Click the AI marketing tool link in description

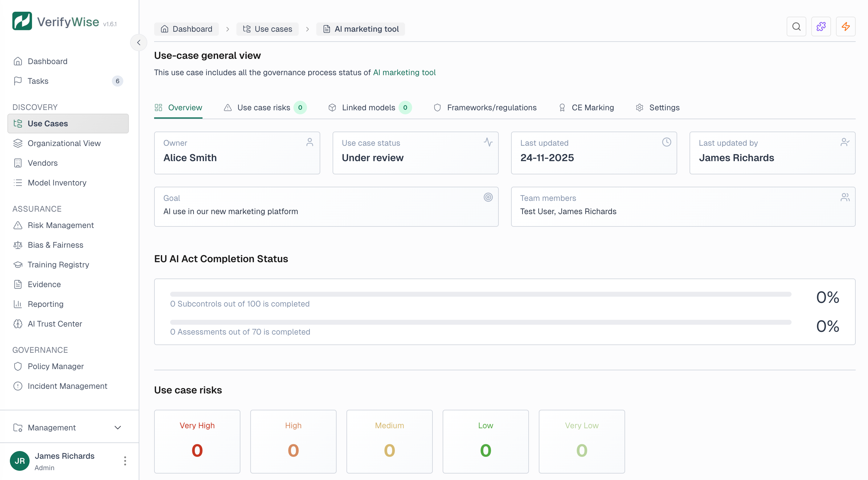tap(404, 72)
